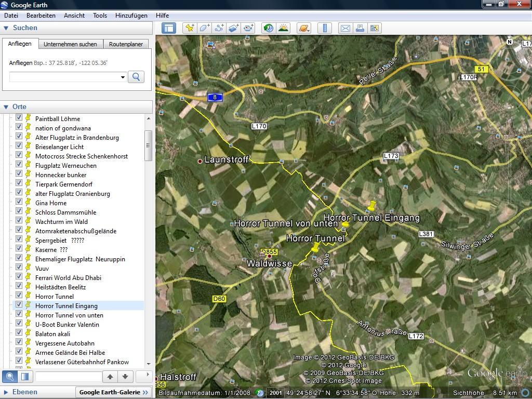Add a polygon using the toolbar icon
The image size is (532, 399).
click(x=204, y=28)
